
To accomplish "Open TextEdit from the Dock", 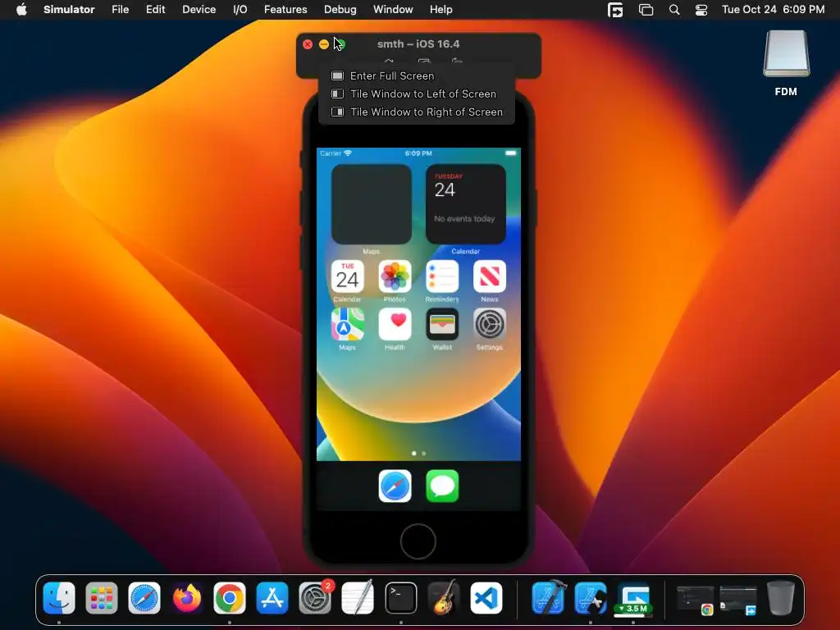I will (358, 598).
